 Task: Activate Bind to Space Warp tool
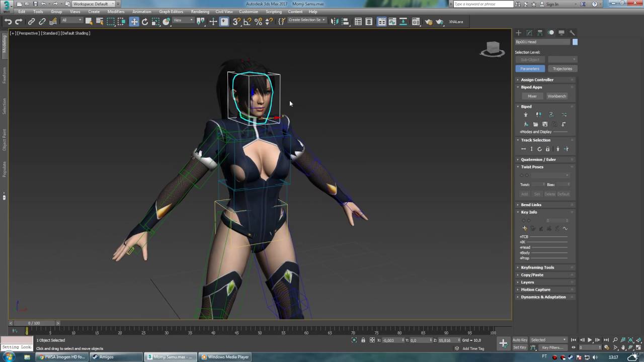click(x=53, y=22)
